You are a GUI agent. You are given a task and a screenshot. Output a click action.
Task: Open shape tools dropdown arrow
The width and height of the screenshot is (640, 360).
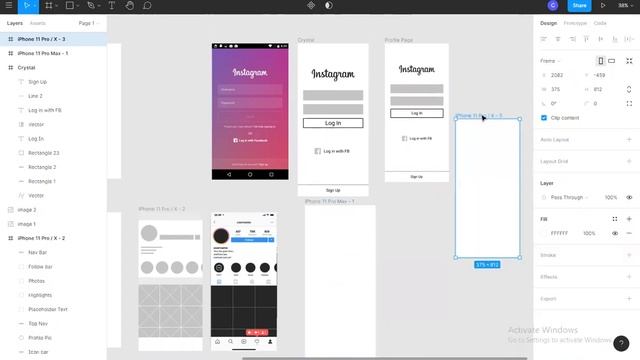coord(78,6)
